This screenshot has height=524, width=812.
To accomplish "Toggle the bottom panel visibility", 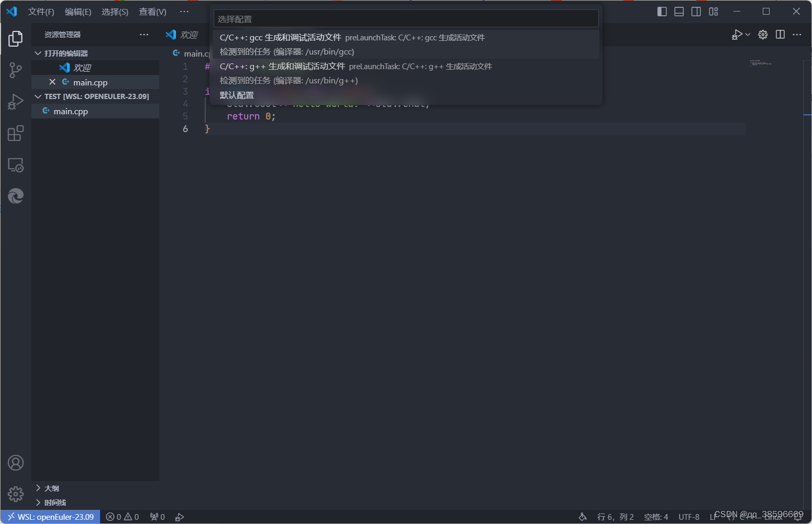I will (679, 11).
